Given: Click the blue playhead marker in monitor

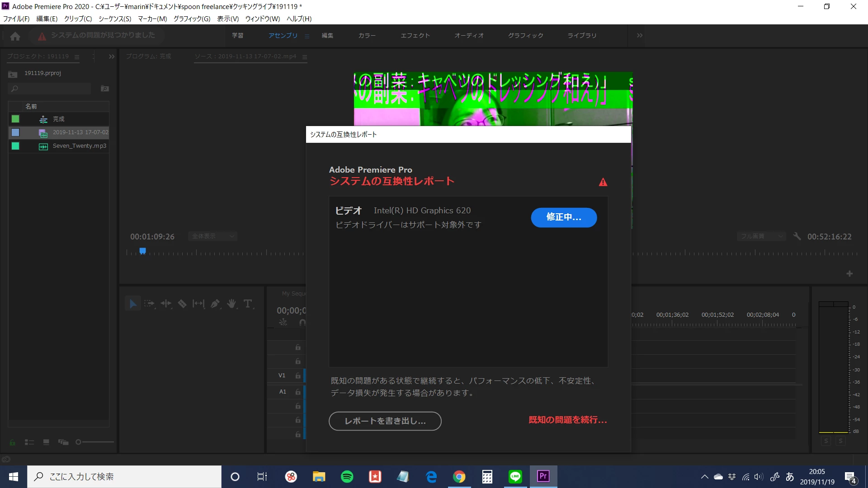Looking at the screenshot, I should [x=142, y=251].
